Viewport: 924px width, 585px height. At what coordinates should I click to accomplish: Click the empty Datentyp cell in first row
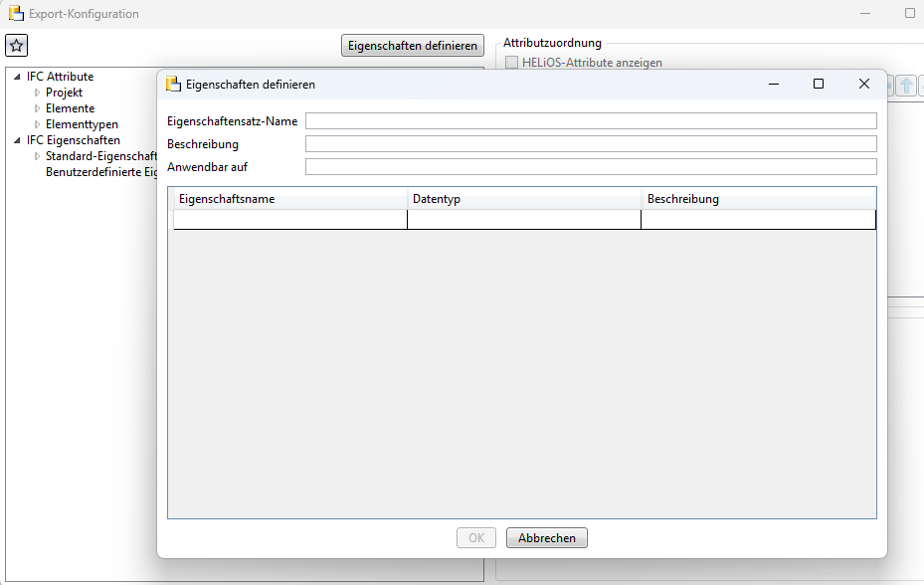pos(524,219)
